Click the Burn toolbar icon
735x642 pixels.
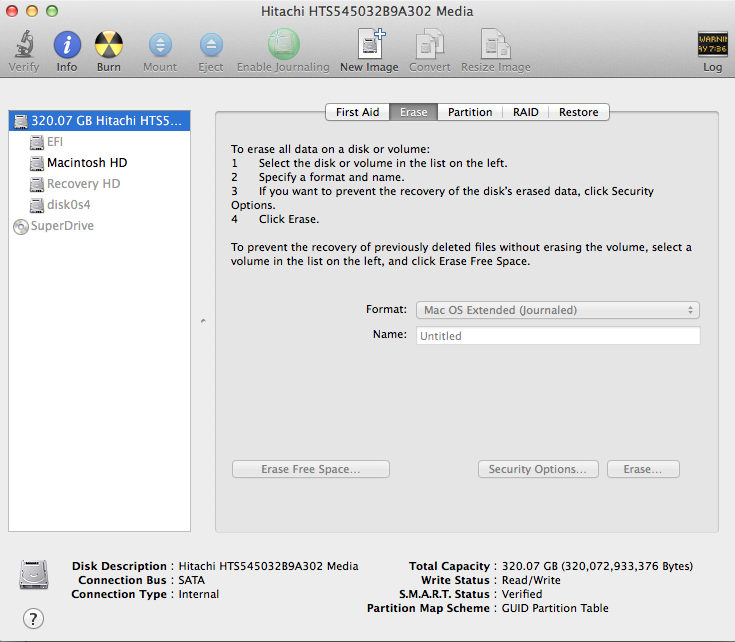click(x=109, y=45)
